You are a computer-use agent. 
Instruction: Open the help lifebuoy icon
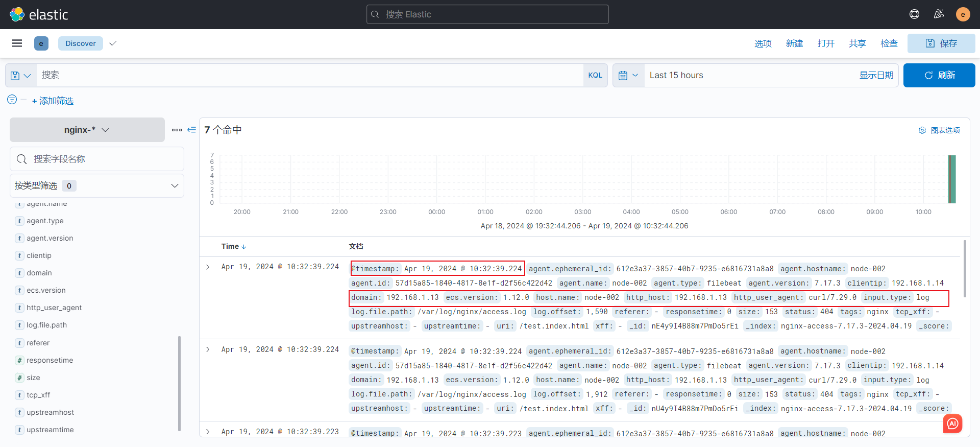point(914,14)
